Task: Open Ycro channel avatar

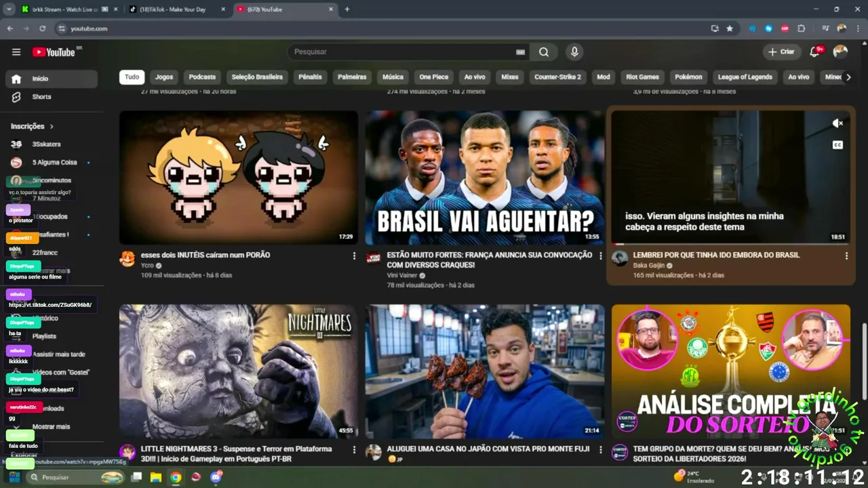Action: (127, 259)
